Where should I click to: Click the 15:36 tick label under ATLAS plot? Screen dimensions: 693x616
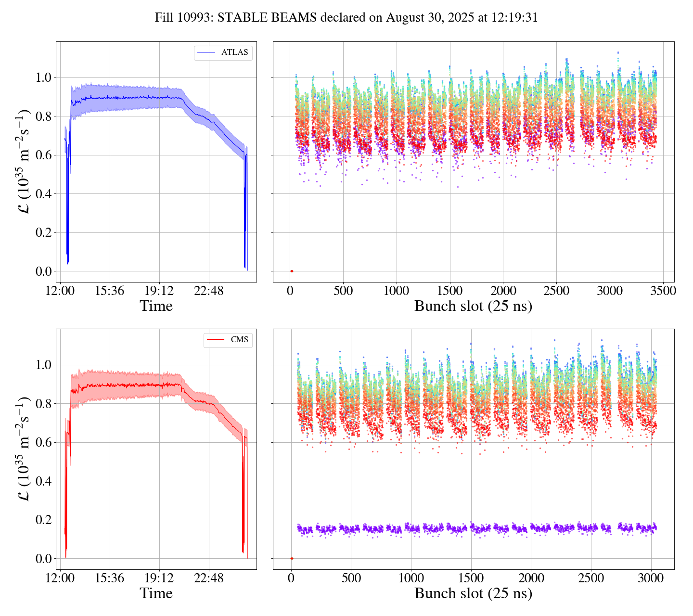(109, 291)
